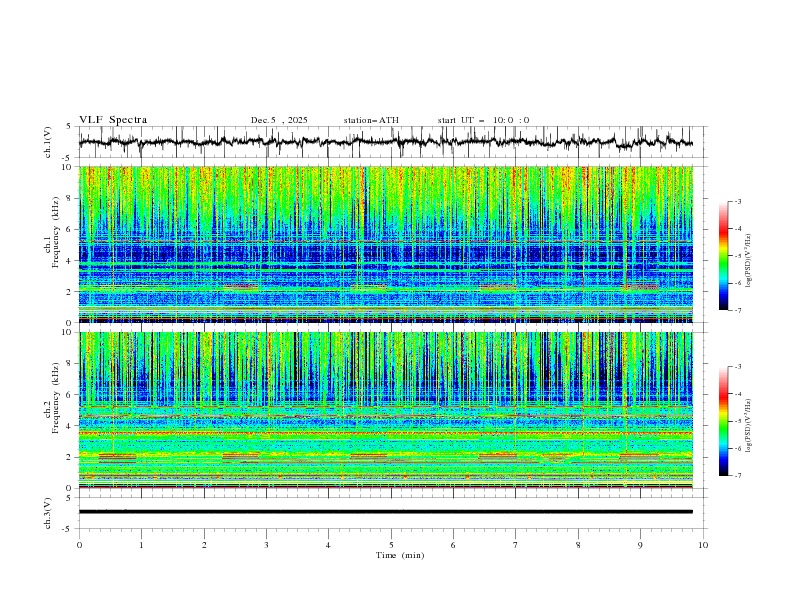792x612 pixels.
Task: Click the ch.1 color scale bar
Action: (x=723, y=255)
